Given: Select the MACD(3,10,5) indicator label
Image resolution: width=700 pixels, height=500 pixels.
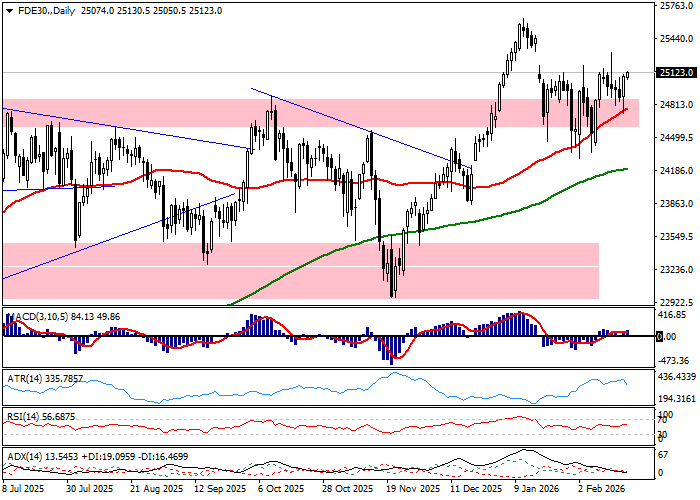Looking at the screenshot, I should [x=38, y=317].
